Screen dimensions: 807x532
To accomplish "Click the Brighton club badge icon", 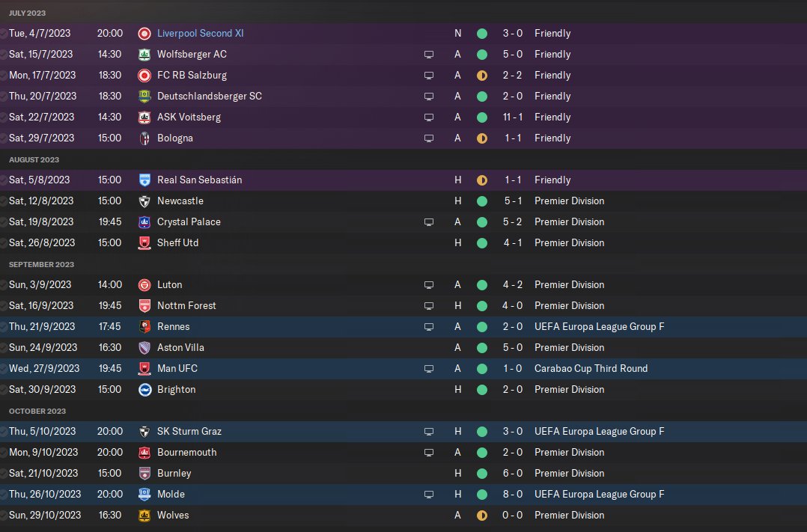I will click(144, 390).
